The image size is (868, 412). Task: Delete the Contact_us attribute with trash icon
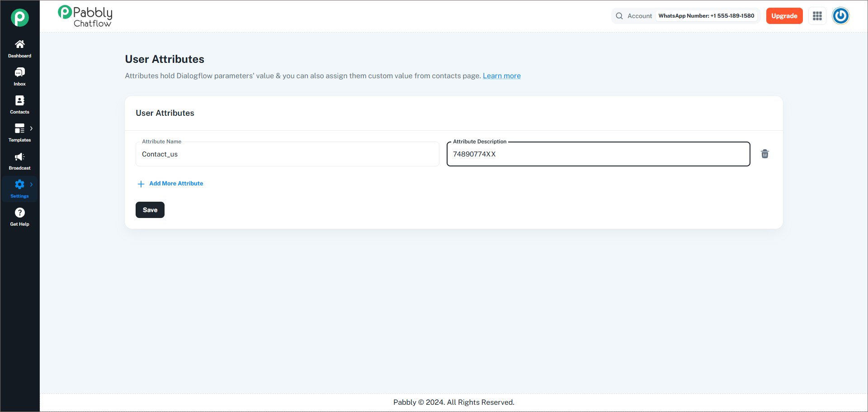point(765,154)
